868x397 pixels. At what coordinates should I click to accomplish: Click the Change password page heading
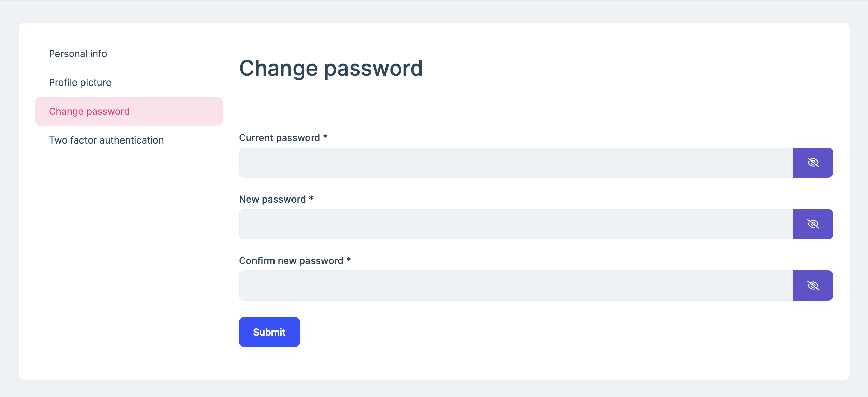[x=331, y=68]
